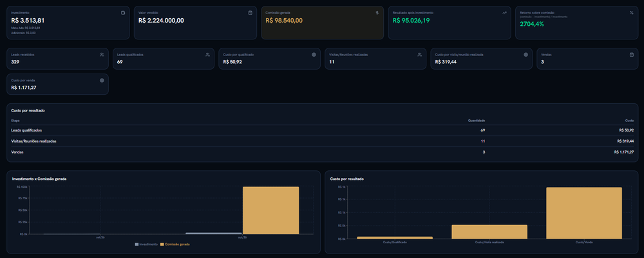Click the small Investimento bar for out/26
The width and height of the screenshot is (644, 258).
click(x=214, y=233)
